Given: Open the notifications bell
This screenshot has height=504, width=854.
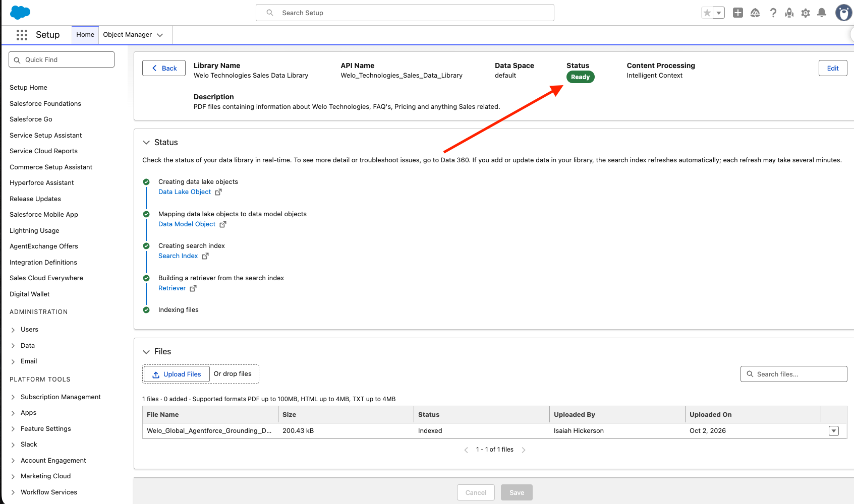Looking at the screenshot, I should (x=822, y=13).
